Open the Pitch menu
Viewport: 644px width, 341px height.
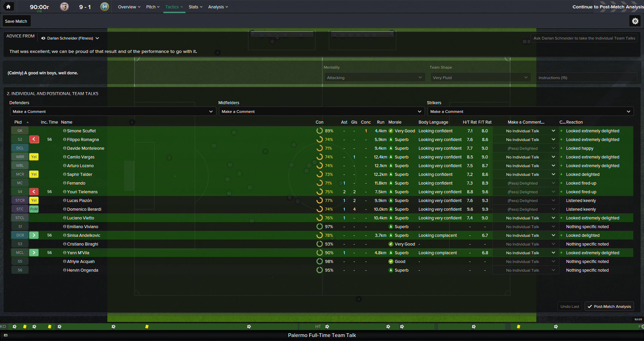click(x=153, y=7)
